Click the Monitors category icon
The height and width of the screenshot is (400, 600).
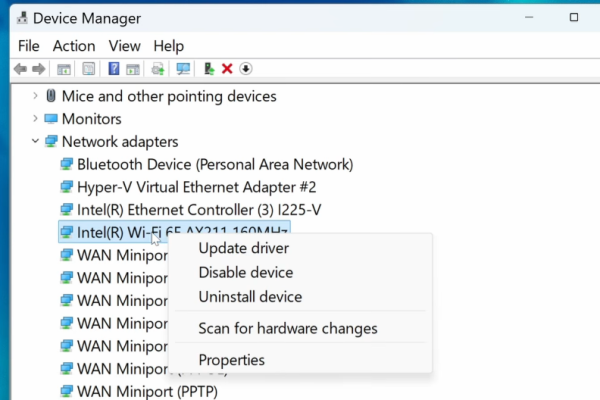point(51,119)
